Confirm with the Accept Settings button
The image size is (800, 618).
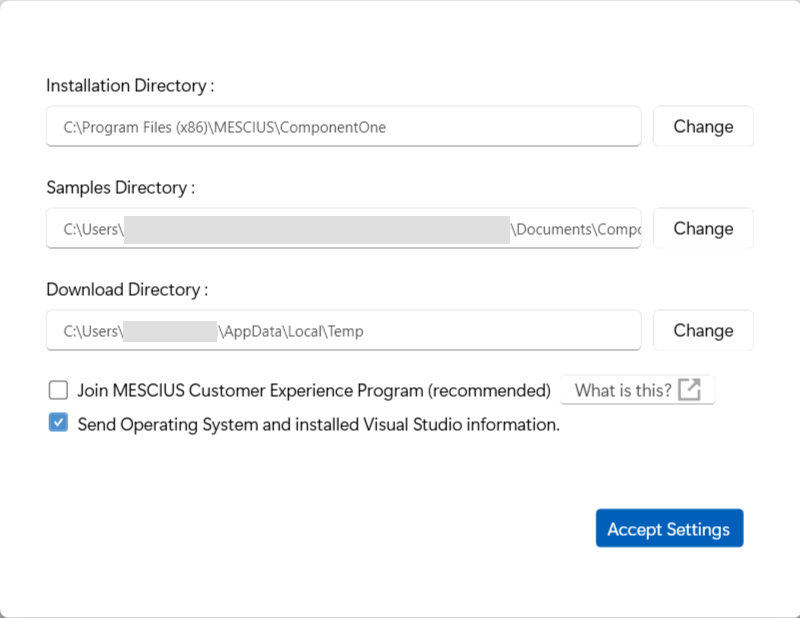tap(669, 529)
